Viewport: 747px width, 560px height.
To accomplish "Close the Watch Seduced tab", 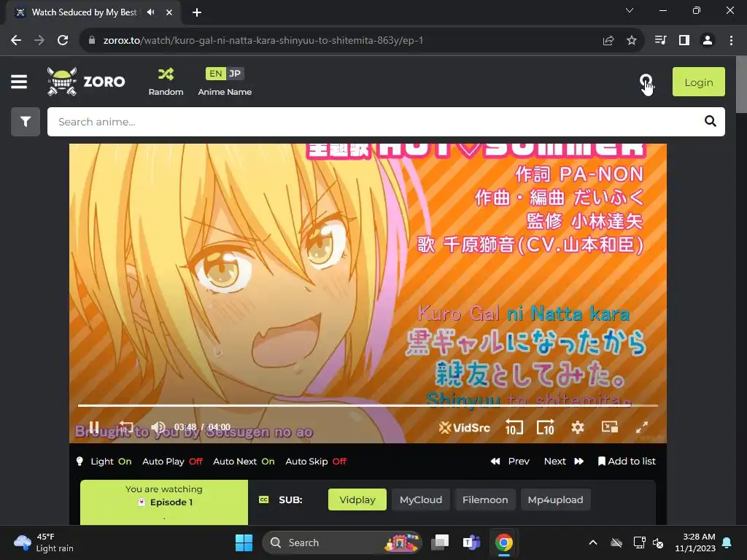I will tap(169, 12).
